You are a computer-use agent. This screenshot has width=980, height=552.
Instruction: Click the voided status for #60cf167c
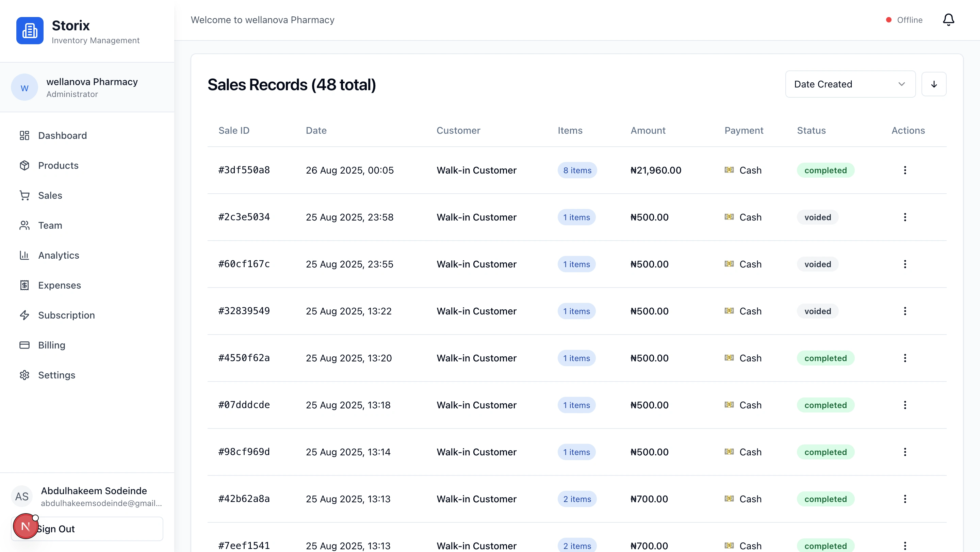click(x=817, y=264)
